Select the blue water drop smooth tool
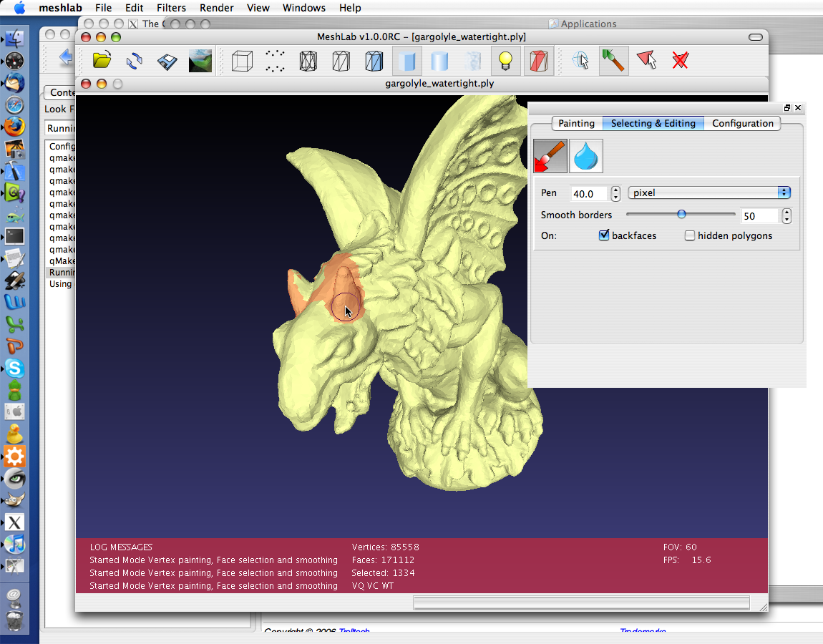This screenshot has width=823, height=644. pos(585,156)
